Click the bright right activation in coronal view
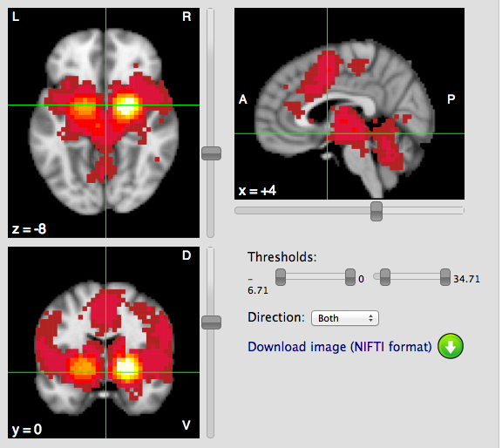The height and width of the screenshot is (448, 502). coord(128,369)
